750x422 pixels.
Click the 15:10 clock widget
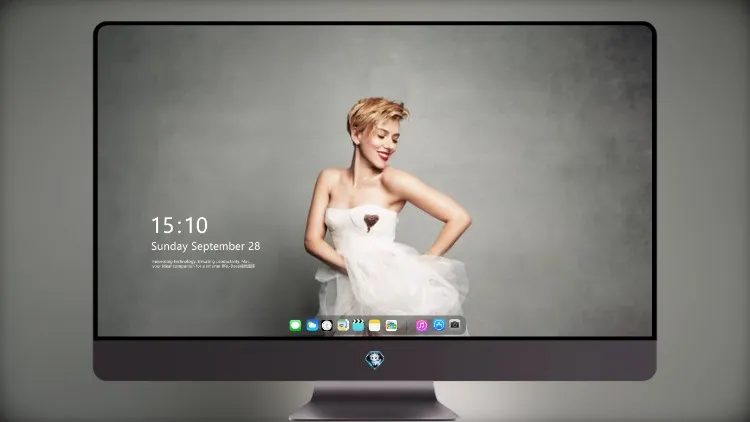(x=179, y=225)
